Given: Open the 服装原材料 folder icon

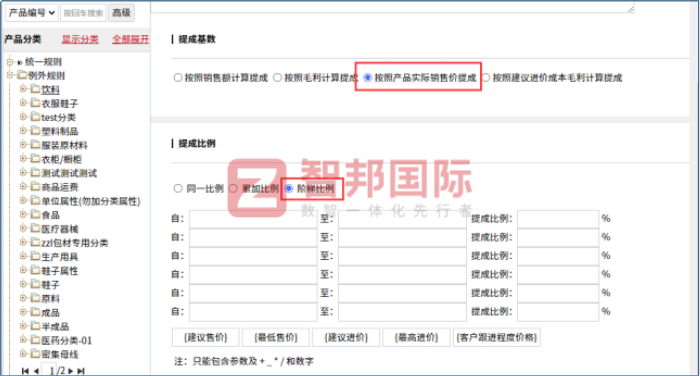Looking at the screenshot, I should pos(35,145).
